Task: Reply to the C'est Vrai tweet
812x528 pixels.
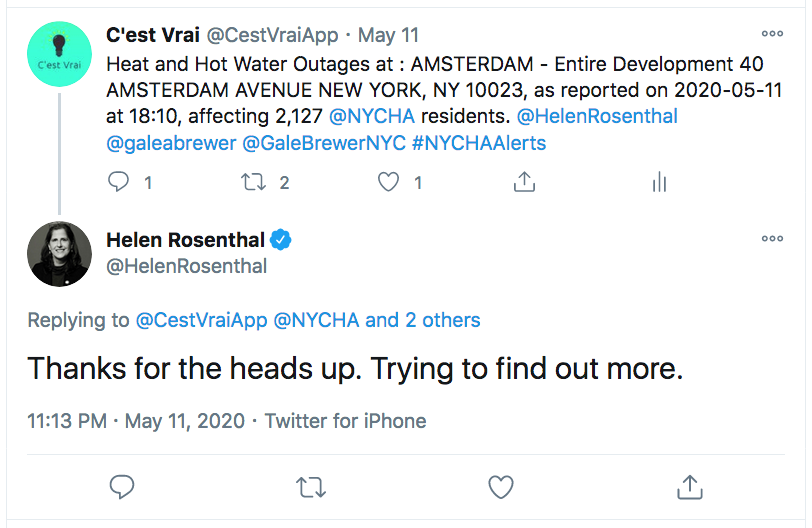Action: pos(119,182)
